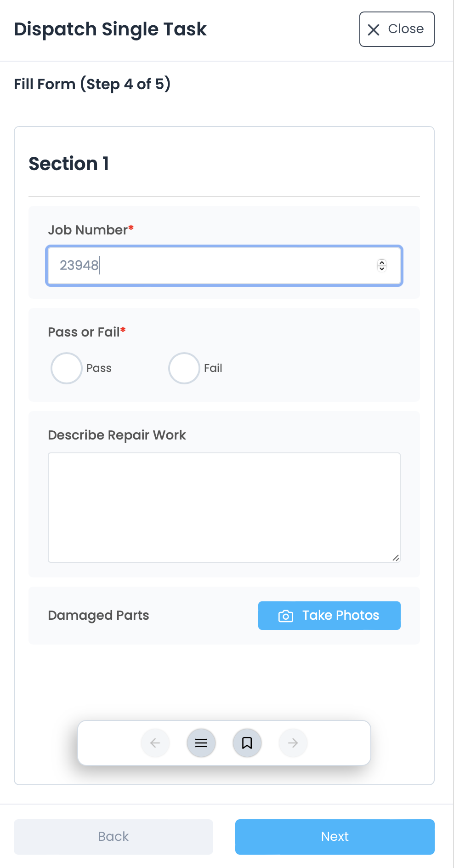Select the forward arrow in the floating toolbar
The image size is (454, 868).
tap(293, 742)
